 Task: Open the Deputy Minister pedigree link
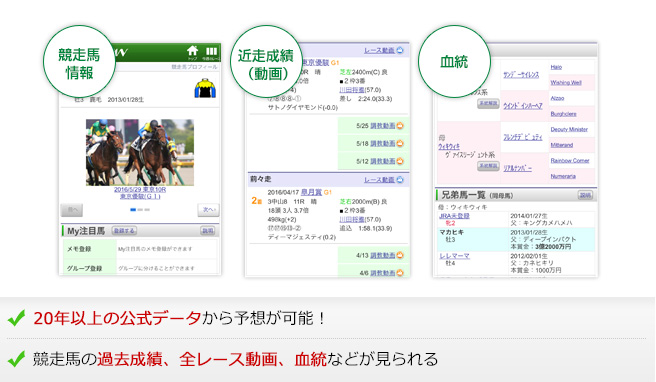click(569, 130)
